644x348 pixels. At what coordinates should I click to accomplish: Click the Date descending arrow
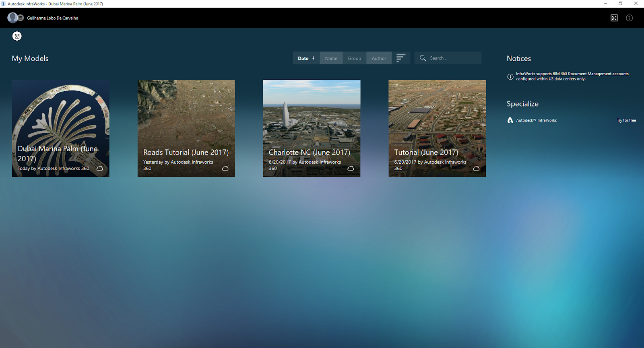[x=313, y=58]
